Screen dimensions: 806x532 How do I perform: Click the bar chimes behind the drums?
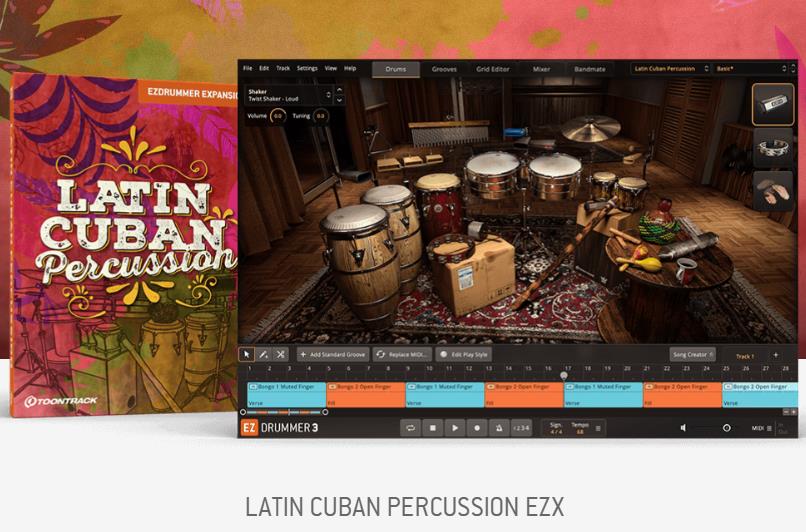(449, 132)
